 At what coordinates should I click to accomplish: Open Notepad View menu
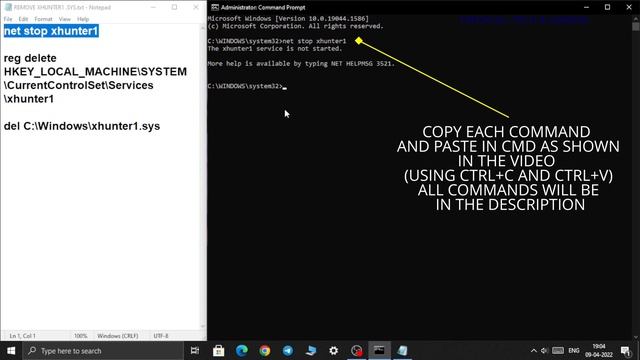(64, 19)
